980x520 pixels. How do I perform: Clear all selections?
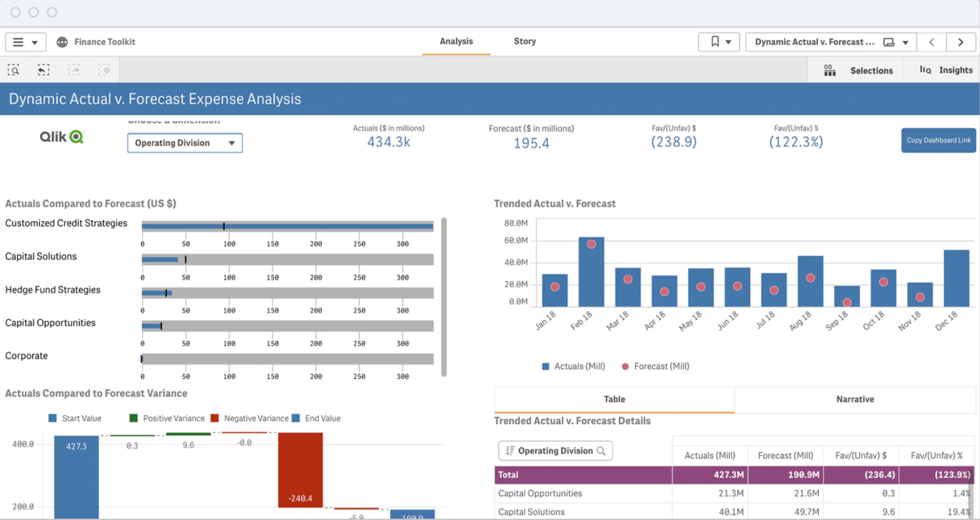click(x=105, y=70)
